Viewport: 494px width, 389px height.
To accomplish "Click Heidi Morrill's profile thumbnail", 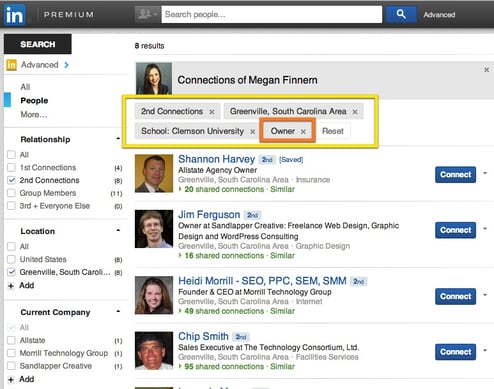I will point(154,295).
